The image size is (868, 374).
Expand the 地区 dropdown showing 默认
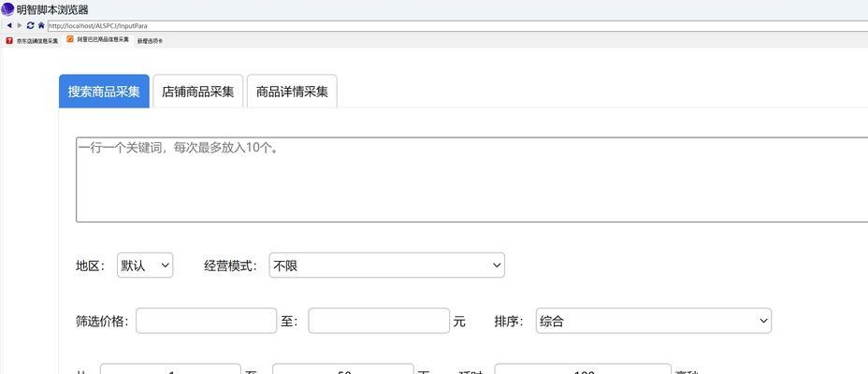point(145,266)
